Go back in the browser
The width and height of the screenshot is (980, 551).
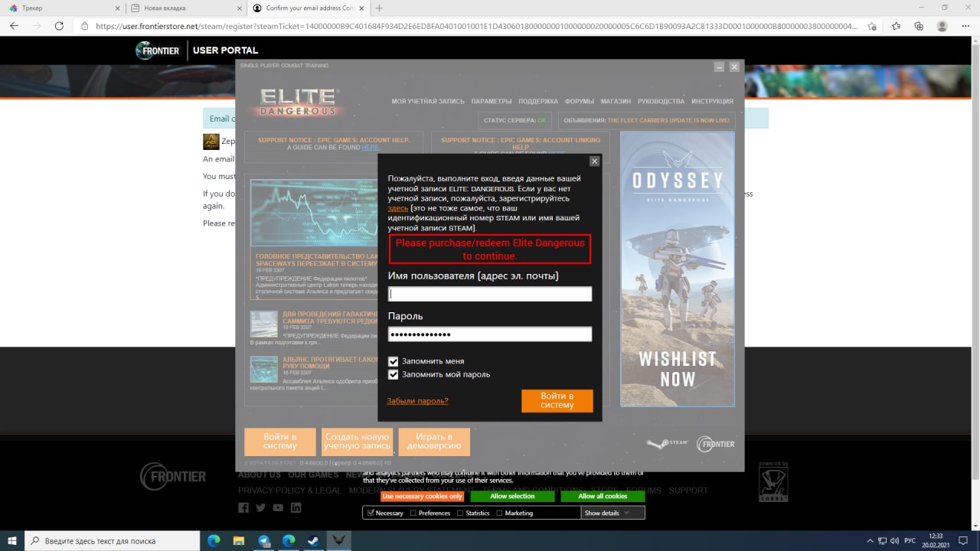pyautogui.click(x=14, y=25)
